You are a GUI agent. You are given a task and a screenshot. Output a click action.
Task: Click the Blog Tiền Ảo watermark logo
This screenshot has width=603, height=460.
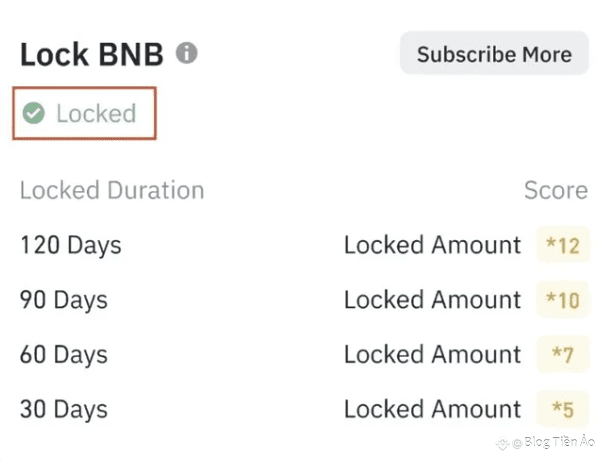[x=503, y=443]
